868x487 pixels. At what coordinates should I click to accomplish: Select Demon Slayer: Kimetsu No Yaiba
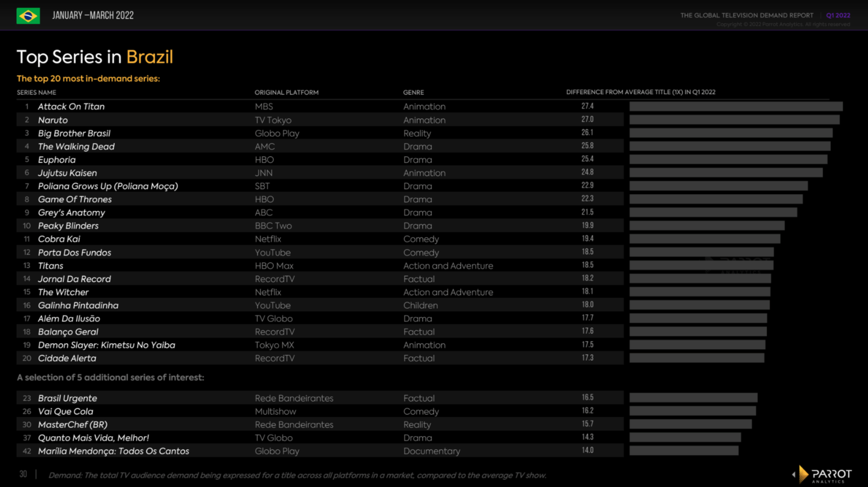107,345
